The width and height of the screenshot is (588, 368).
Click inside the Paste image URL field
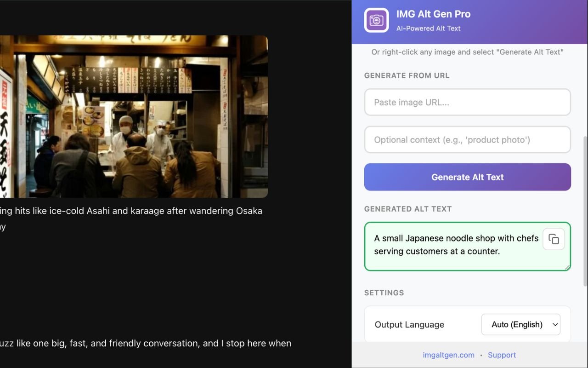point(467,102)
